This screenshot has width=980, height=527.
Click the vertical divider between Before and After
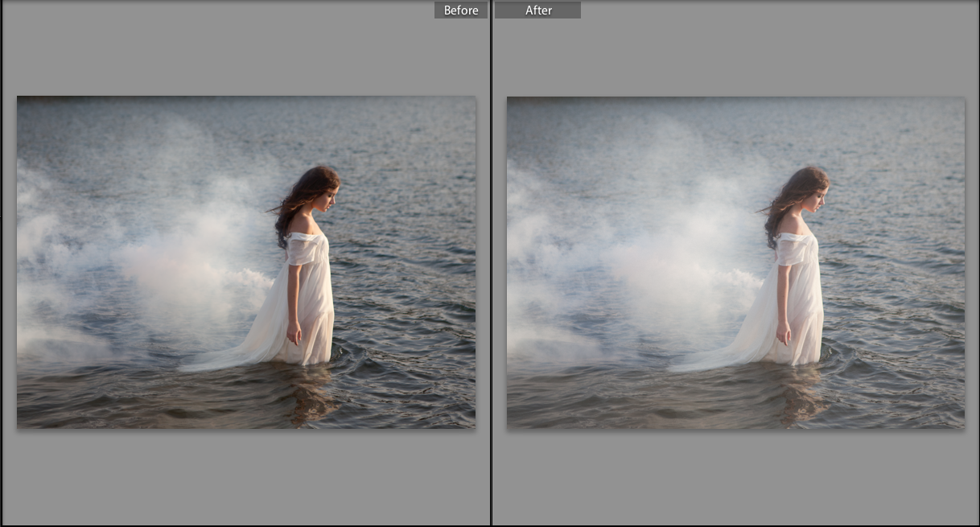(x=491, y=266)
